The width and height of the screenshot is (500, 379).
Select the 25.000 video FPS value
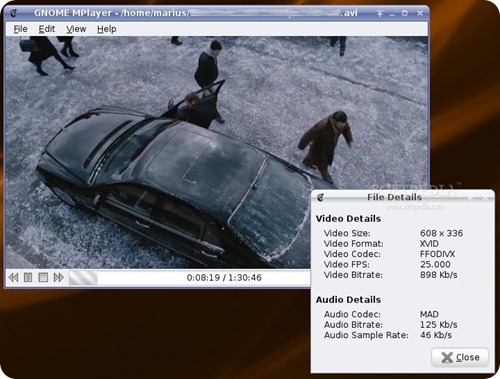(x=435, y=264)
